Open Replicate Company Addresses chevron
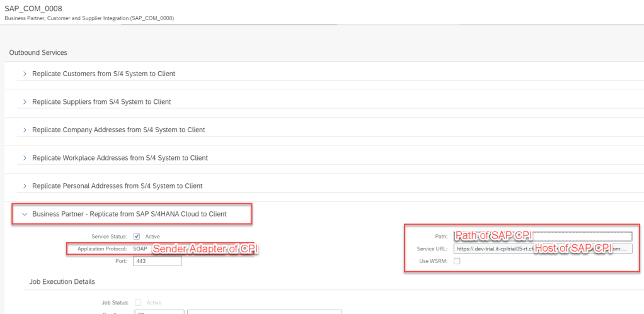644x314 pixels. click(x=25, y=130)
